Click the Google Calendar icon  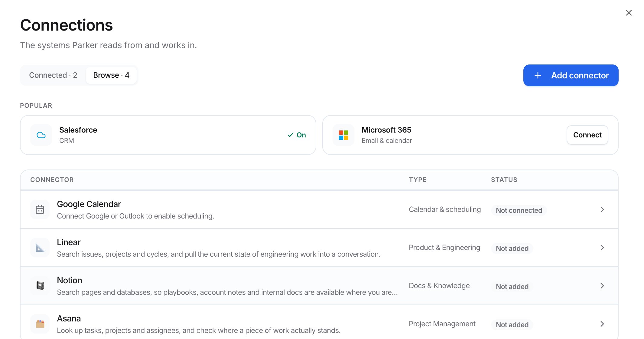[x=40, y=209]
